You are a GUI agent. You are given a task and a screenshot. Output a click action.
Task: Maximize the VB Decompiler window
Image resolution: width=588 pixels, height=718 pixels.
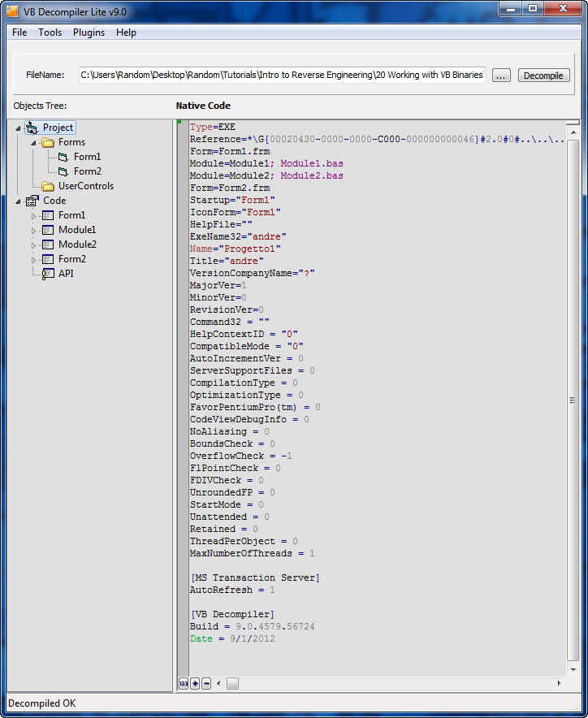(x=533, y=8)
